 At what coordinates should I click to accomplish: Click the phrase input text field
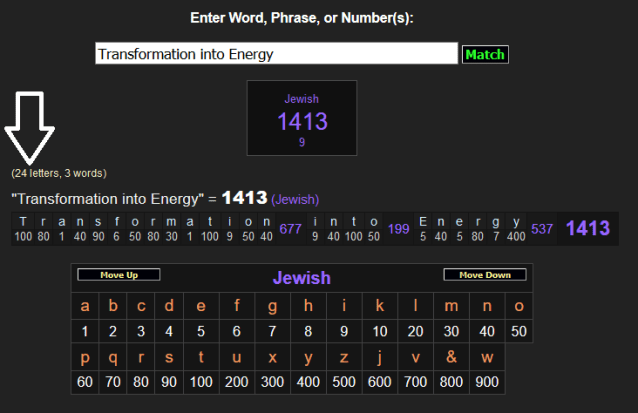click(276, 54)
